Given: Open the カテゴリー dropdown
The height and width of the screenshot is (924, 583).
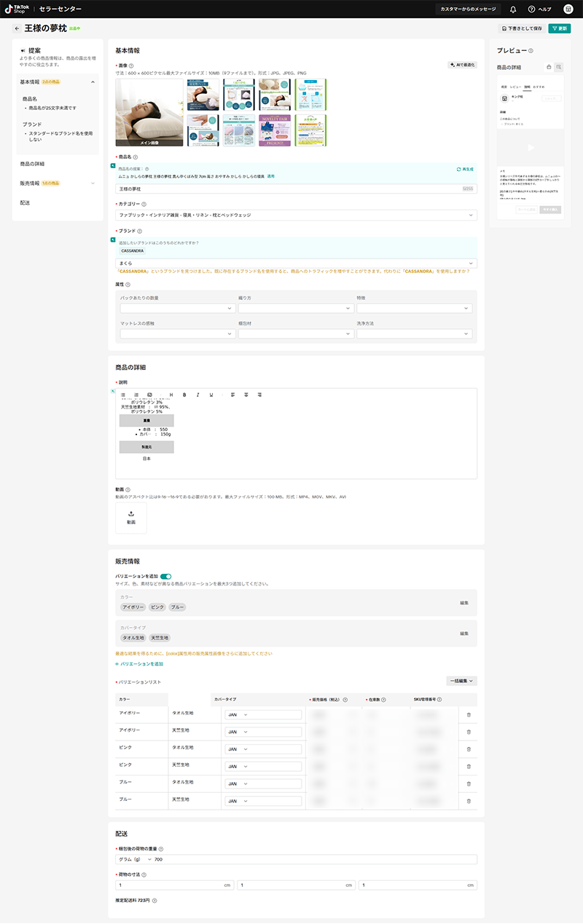Looking at the screenshot, I should 297,215.
